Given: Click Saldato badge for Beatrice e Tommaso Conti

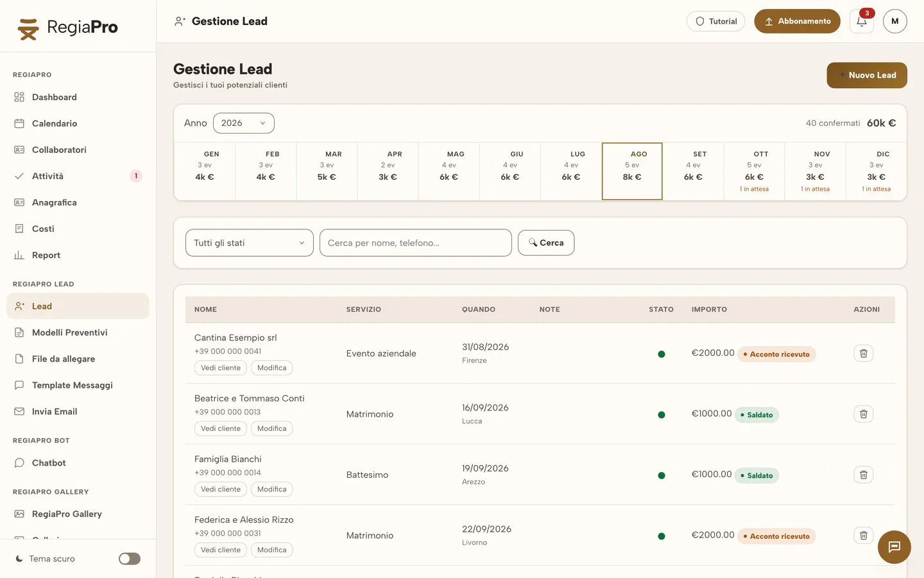Looking at the screenshot, I should (x=757, y=415).
